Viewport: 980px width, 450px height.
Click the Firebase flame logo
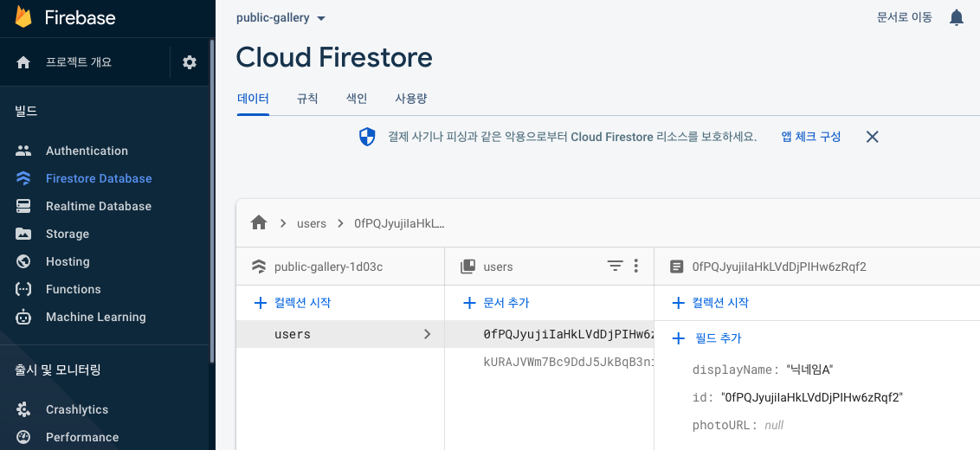click(23, 17)
